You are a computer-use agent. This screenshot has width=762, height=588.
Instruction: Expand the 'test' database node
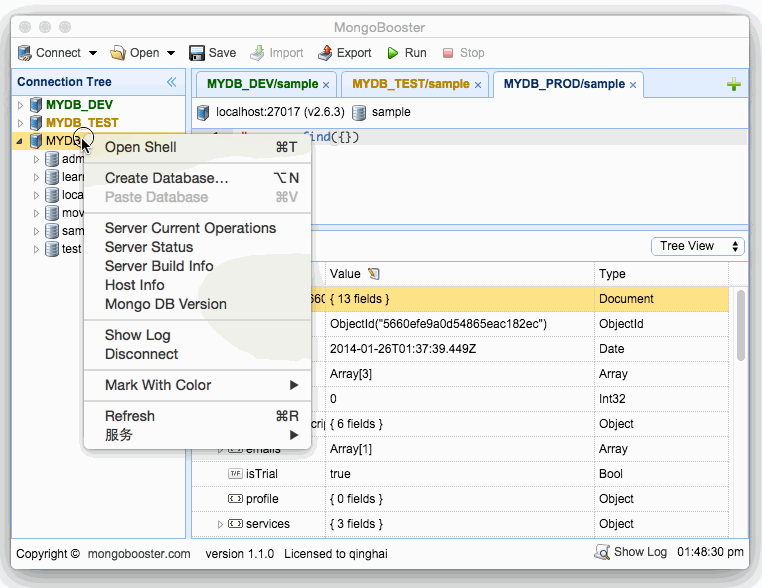tap(36, 249)
